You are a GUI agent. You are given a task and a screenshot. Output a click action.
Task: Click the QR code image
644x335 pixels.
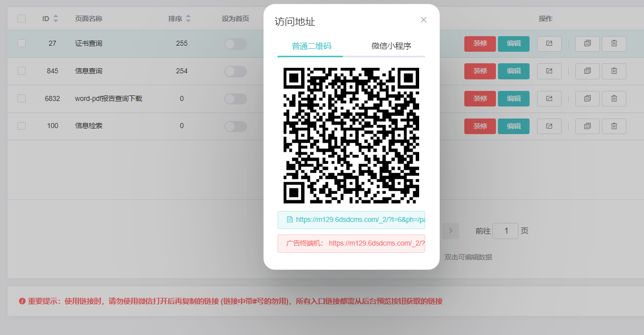[x=351, y=136]
